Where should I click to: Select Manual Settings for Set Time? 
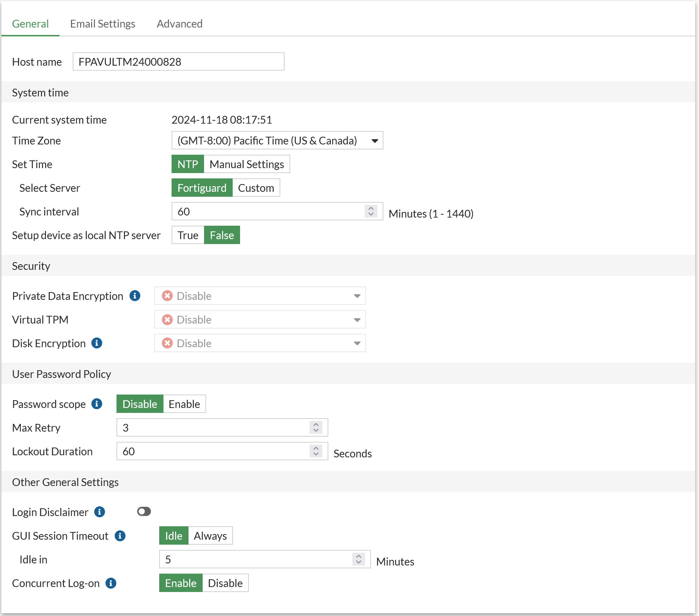pos(246,164)
